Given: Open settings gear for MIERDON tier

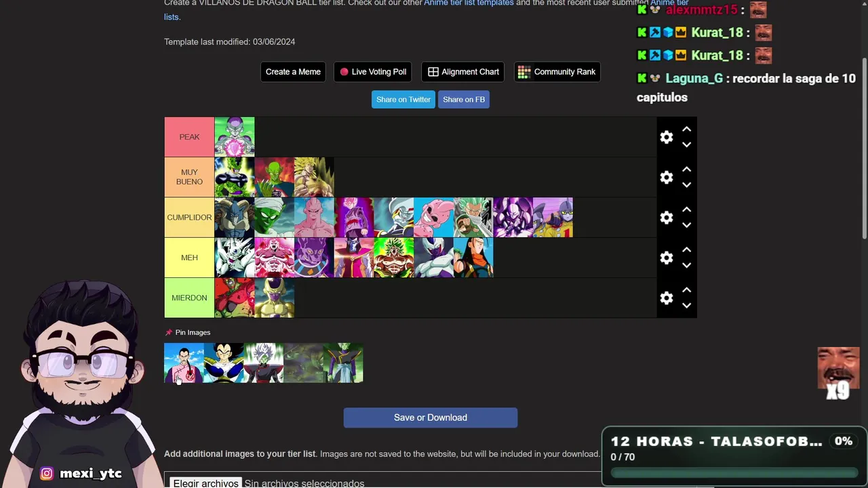Looking at the screenshot, I should [667, 298].
